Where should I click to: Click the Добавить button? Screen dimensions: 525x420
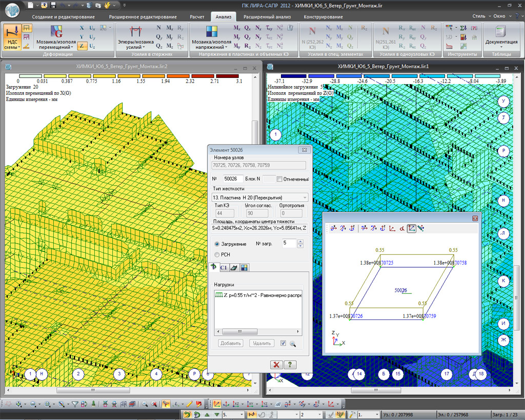(x=230, y=344)
